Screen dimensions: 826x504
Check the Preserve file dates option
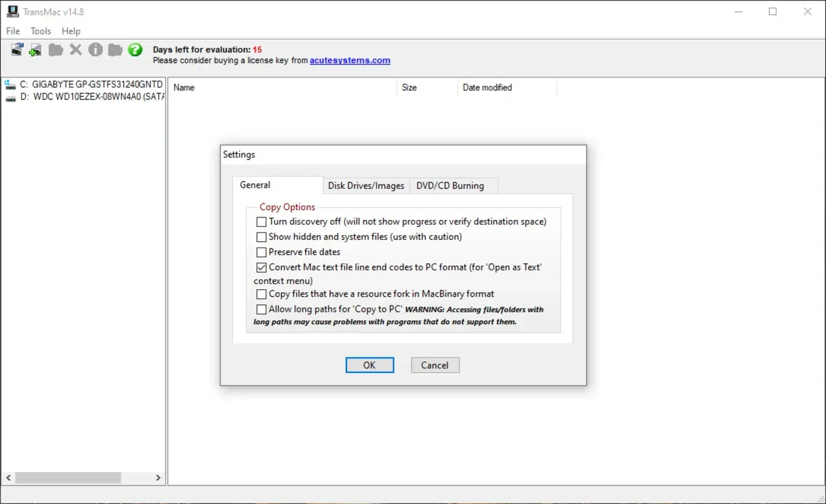click(x=261, y=252)
